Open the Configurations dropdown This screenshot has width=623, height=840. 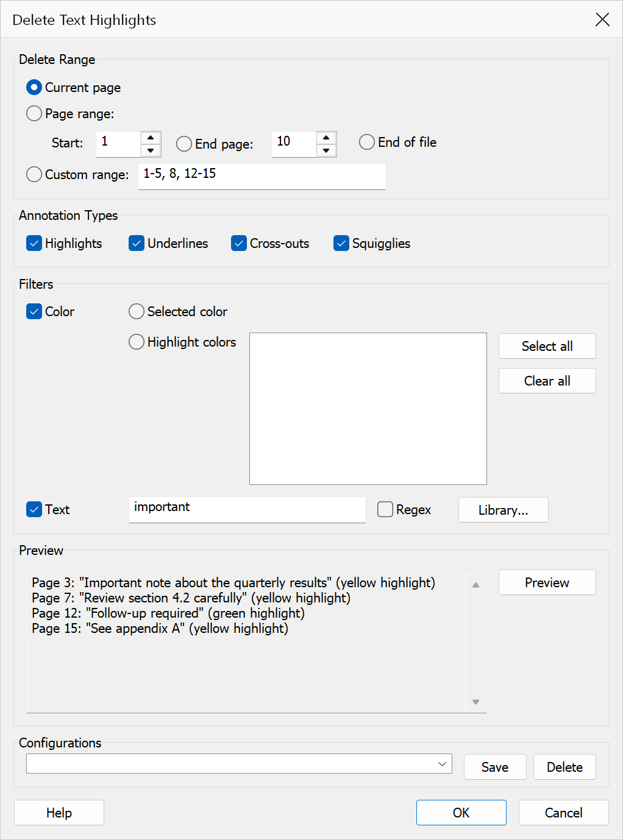coord(239,764)
